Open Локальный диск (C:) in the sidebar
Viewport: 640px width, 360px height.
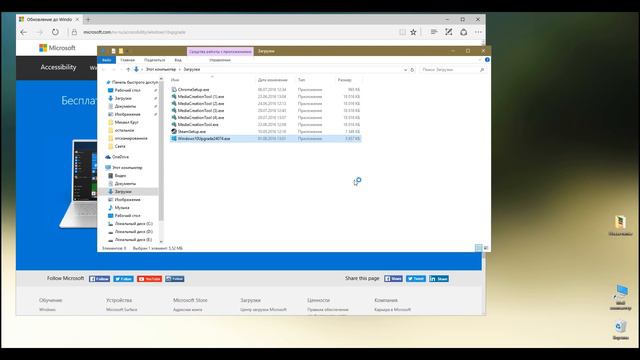(x=133, y=224)
